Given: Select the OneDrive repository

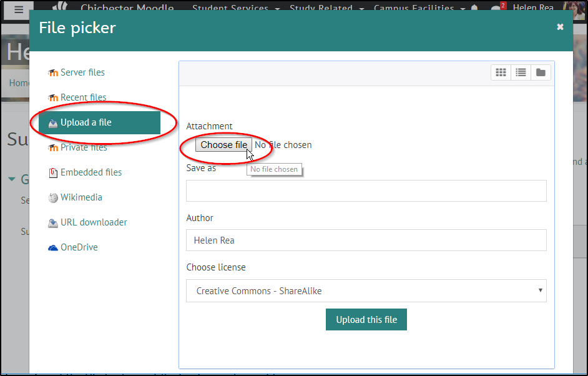Looking at the screenshot, I should [78, 247].
